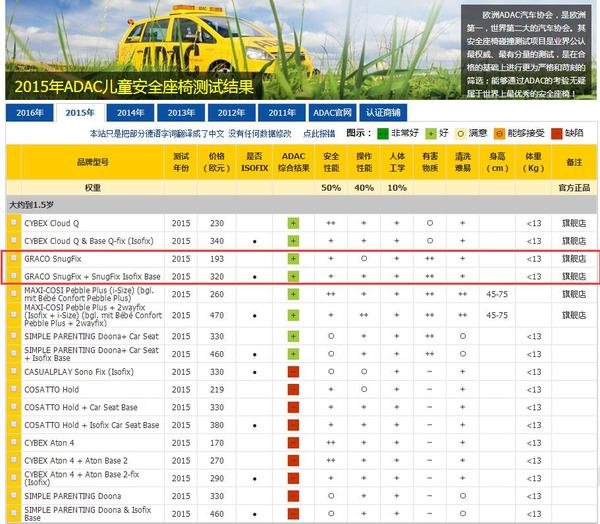Click red rating icon for CASUALPLAY Sono Fix
The width and height of the screenshot is (600, 524).
pyautogui.click(x=293, y=371)
